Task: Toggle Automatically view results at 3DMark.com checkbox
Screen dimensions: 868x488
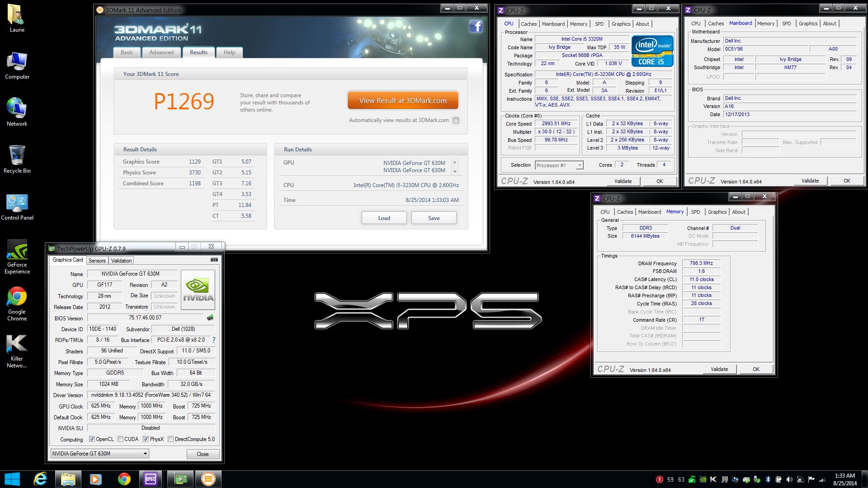Action: [456, 120]
